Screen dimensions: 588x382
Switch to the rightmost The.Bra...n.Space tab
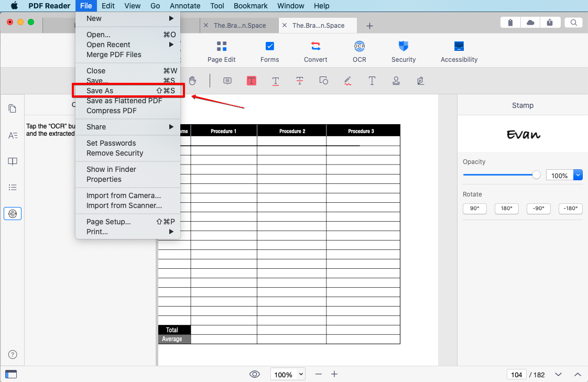(319, 26)
